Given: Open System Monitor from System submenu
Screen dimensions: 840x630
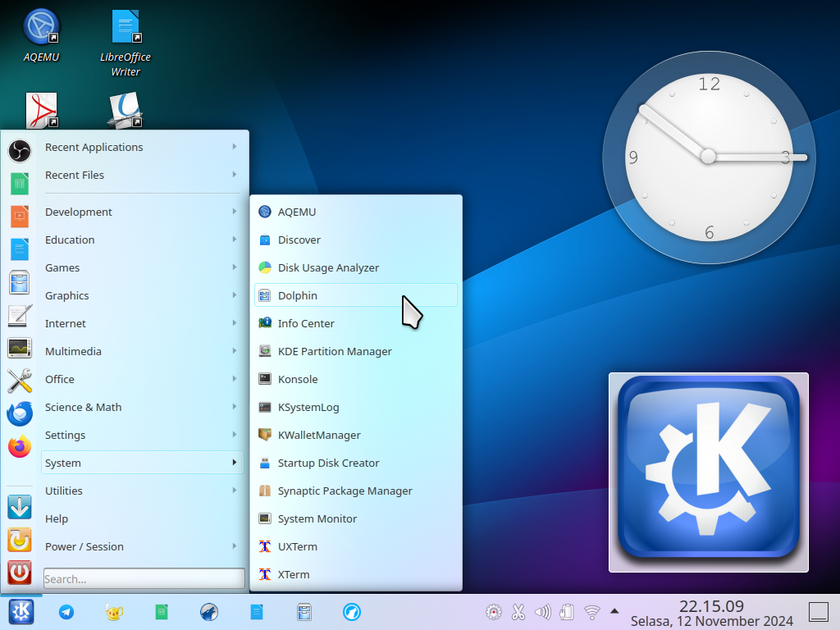Looking at the screenshot, I should tap(356, 518).
